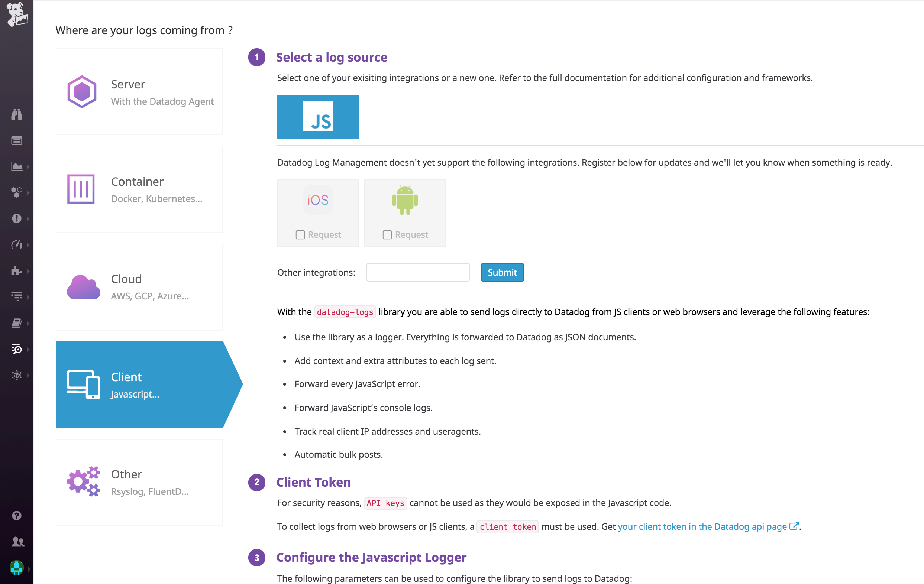The height and width of the screenshot is (584, 924).
Task: Expand the Monitors sidebar chevron
Action: pyautogui.click(x=28, y=218)
